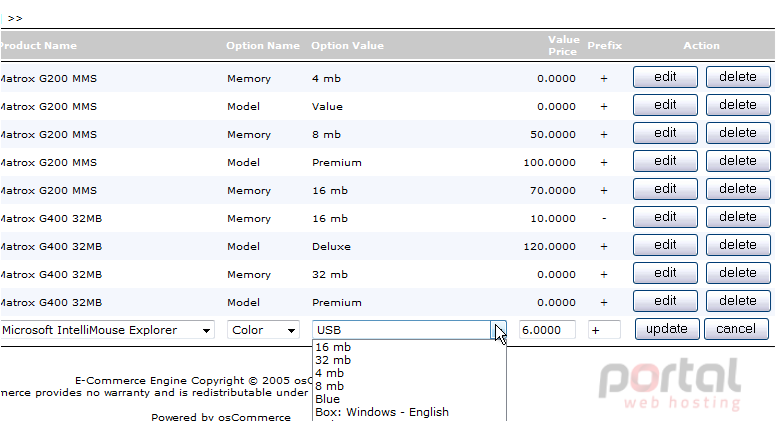Click the Prefix column header

[x=605, y=46]
